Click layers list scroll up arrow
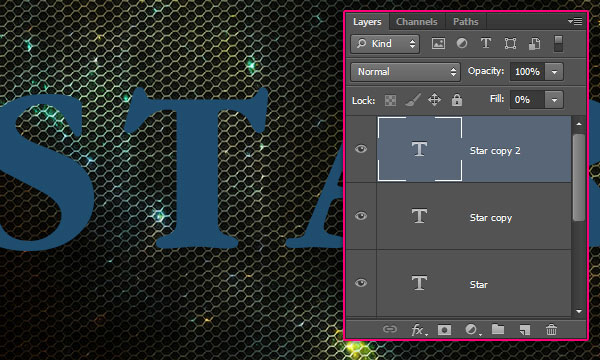 tap(579, 124)
